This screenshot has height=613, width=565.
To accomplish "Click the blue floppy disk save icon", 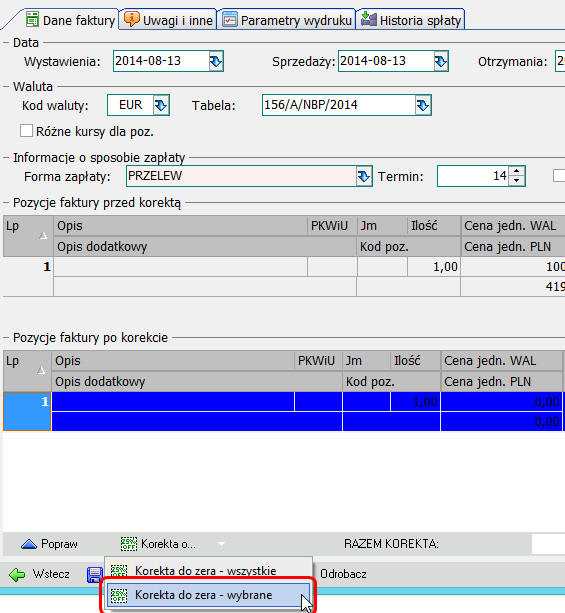I will click(x=95, y=575).
